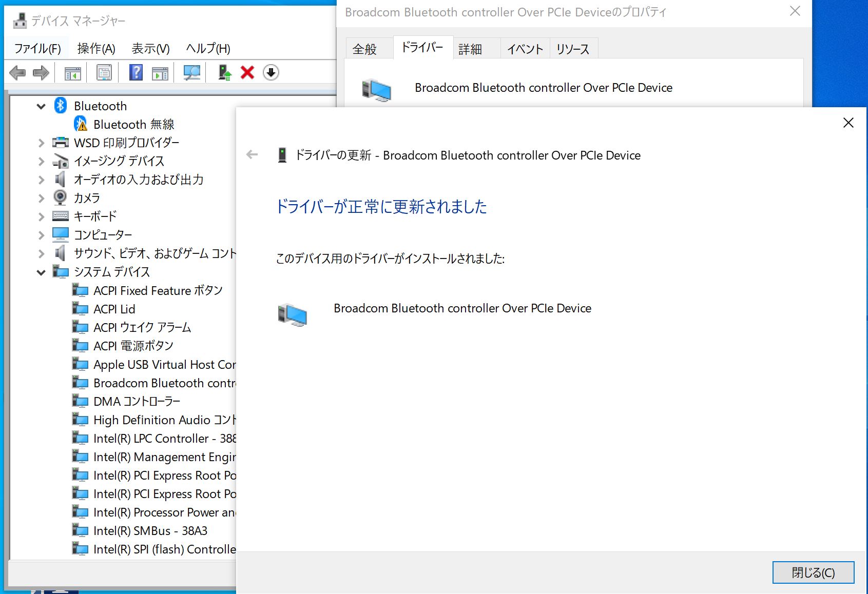Open the 表示(V) menu
This screenshot has height=594, width=868.
tap(150, 48)
